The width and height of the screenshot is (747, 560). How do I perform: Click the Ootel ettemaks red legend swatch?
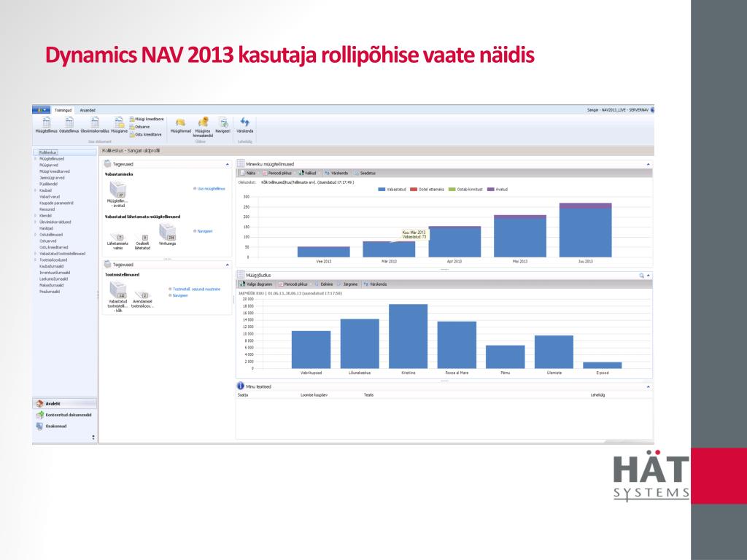[414, 190]
